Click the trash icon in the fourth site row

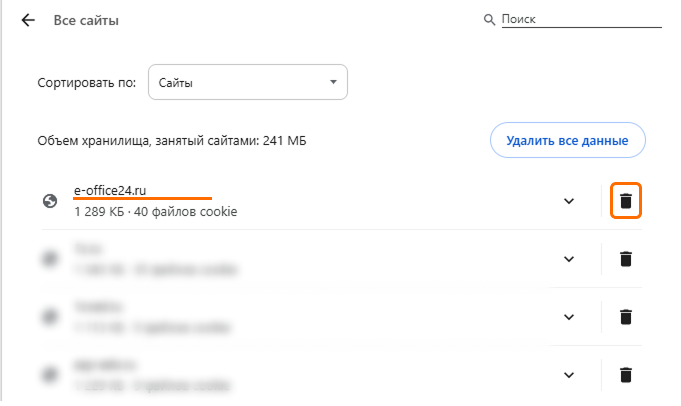[626, 375]
